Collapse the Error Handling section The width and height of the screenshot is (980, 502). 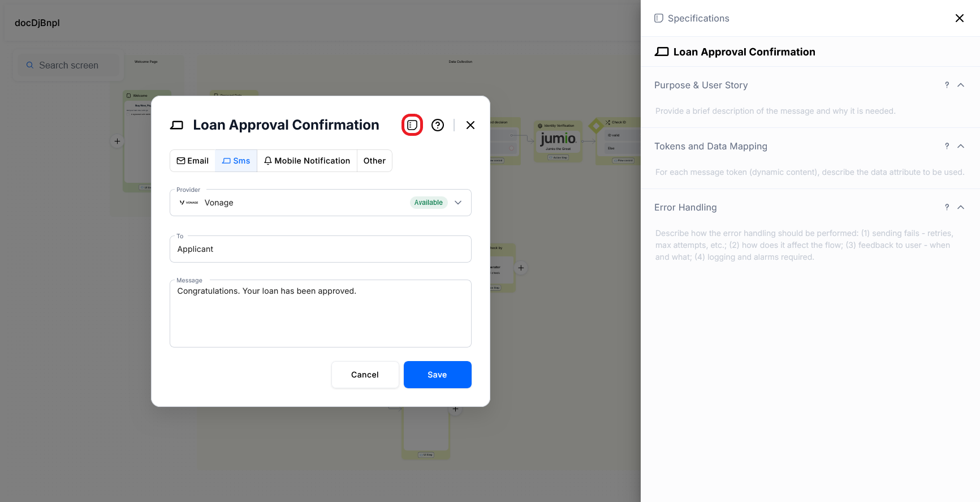click(961, 207)
